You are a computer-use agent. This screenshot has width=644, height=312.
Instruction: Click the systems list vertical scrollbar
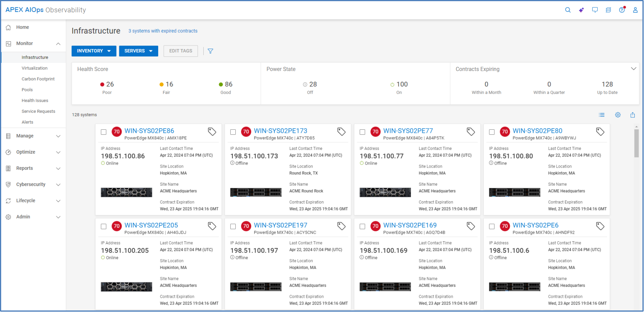pos(636,143)
